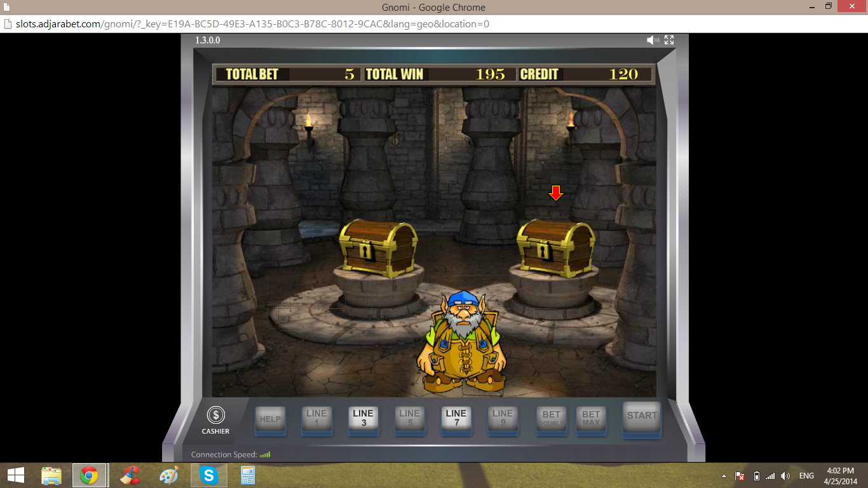Hit the BET DOUBLE button
Viewport: 868px width, 488px height.
[552, 420]
